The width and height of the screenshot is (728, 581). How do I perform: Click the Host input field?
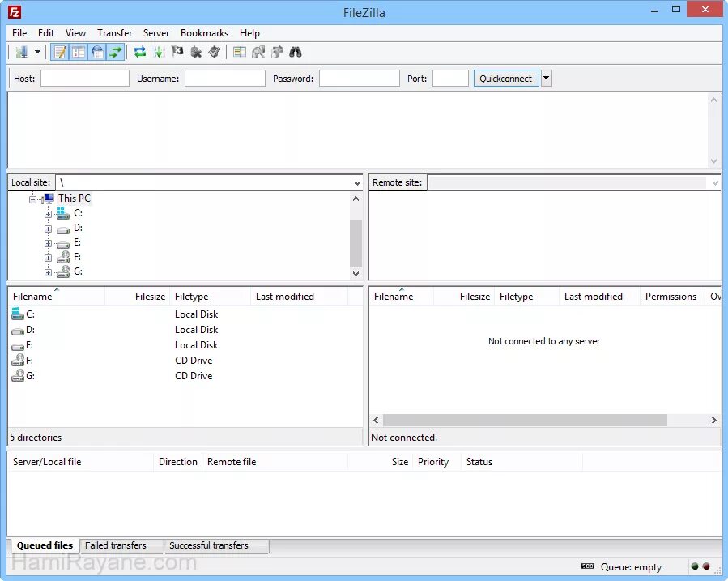[x=85, y=79]
